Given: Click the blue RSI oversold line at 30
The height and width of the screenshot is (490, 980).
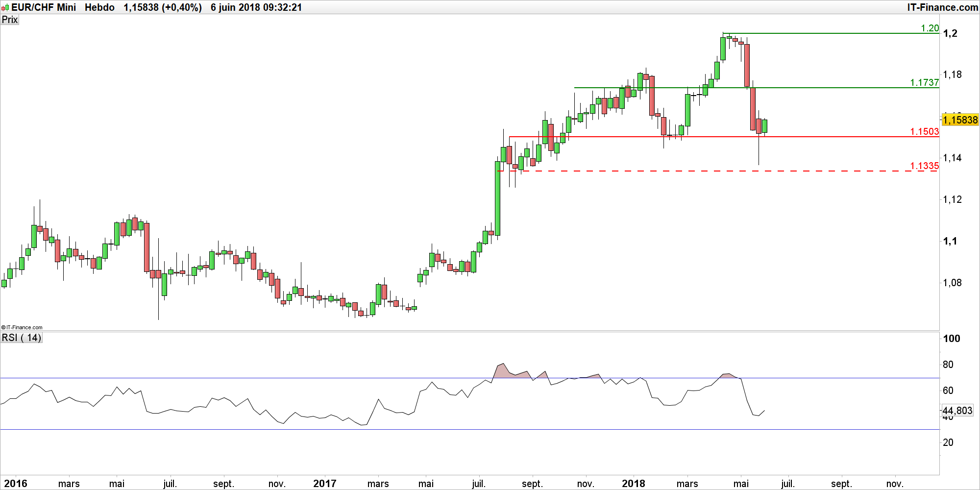Looking at the screenshot, I should coord(469,430).
